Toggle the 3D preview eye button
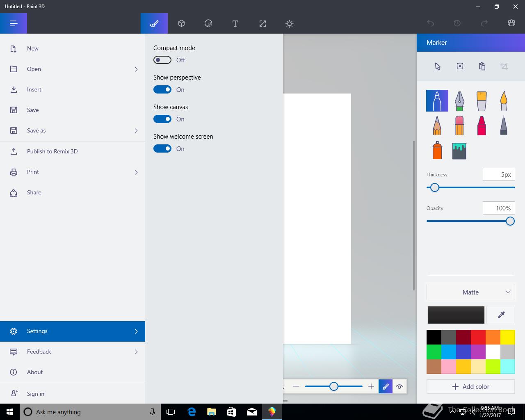The width and height of the screenshot is (525, 420). (x=399, y=386)
